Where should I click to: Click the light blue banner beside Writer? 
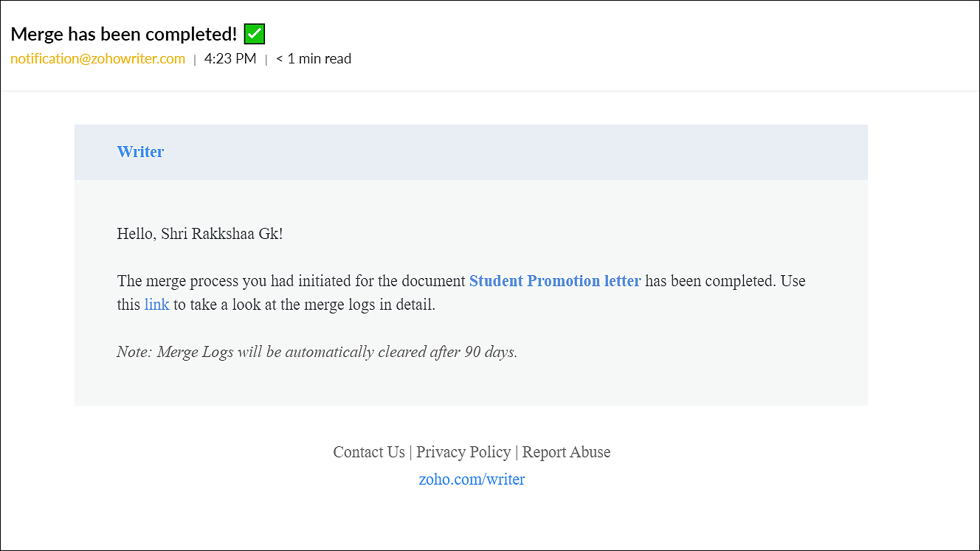pyautogui.click(x=517, y=152)
